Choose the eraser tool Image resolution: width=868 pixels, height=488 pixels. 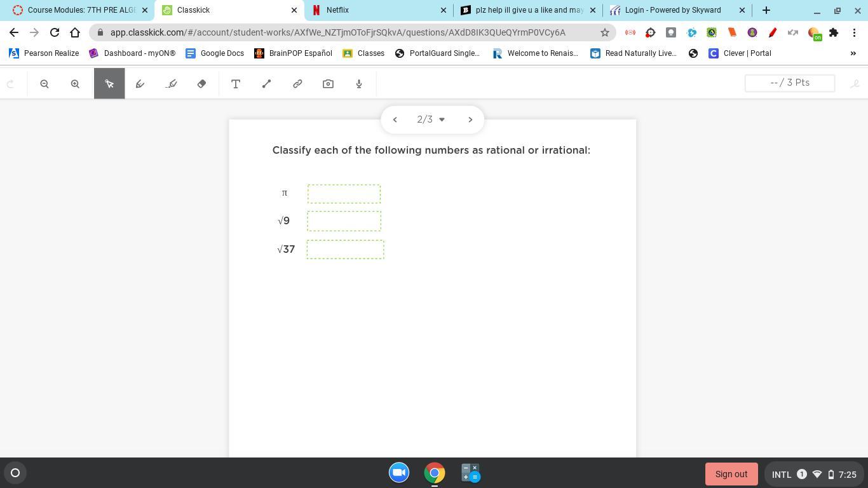[202, 84]
